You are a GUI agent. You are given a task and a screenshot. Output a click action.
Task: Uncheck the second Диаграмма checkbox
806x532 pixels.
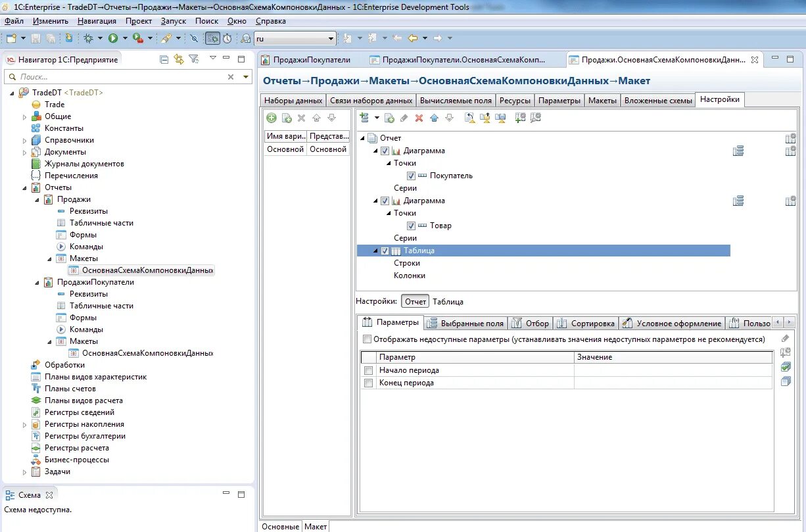tap(385, 201)
